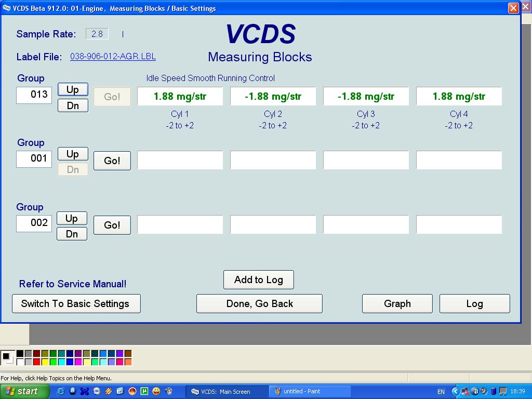Image resolution: width=532 pixels, height=399 pixels.
Task: Open the black ball 'a' quick launch icon
Action: tap(73, 391)
